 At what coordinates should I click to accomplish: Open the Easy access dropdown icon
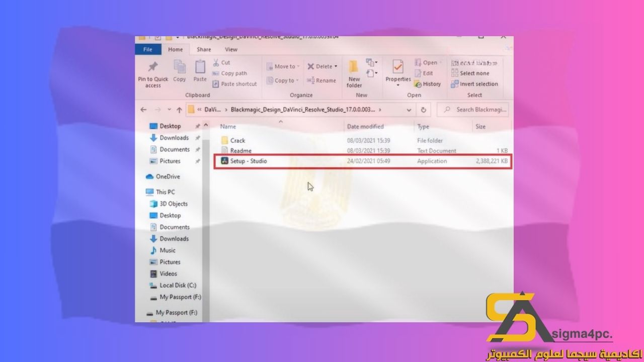click(x=372, y=73)
